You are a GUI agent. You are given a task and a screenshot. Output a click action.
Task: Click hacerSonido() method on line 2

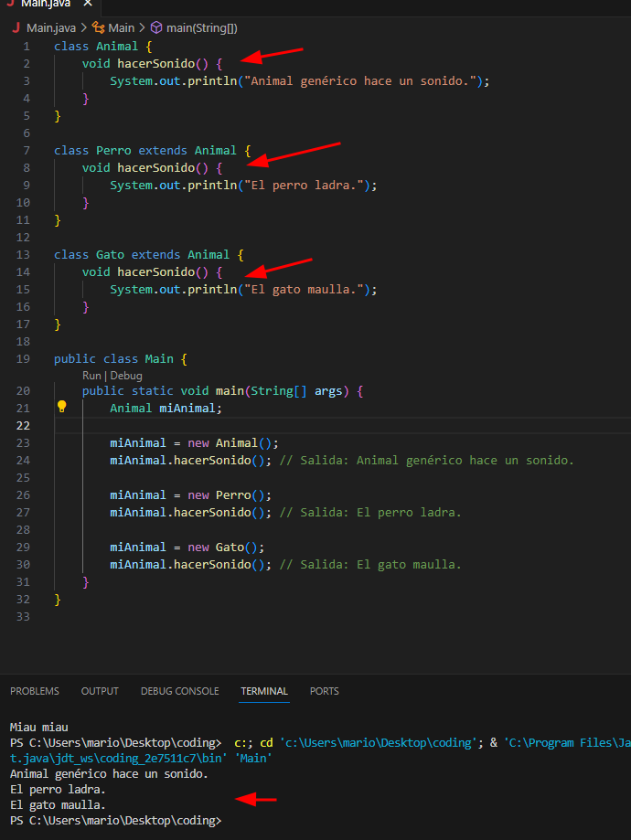coord(163,64)
